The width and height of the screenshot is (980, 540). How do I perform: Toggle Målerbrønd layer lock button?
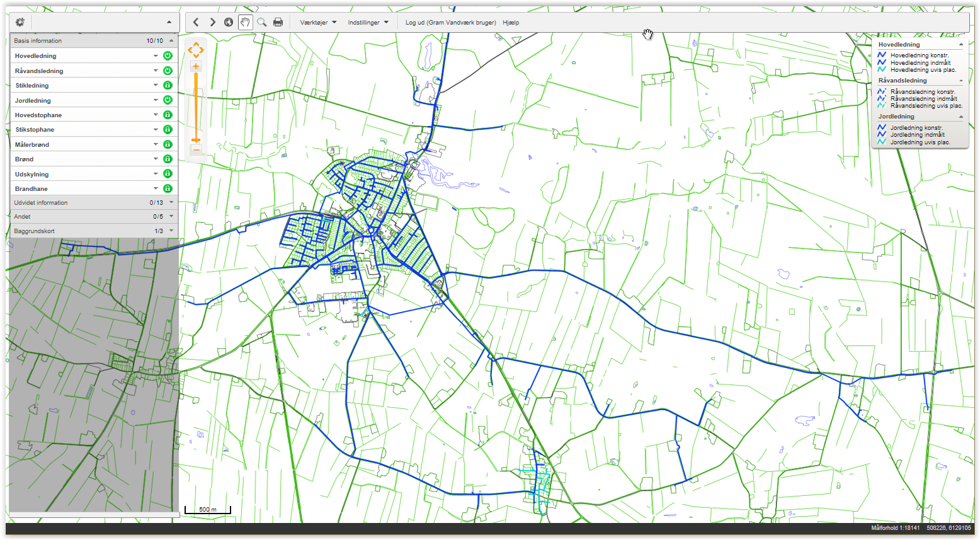pos(168,144)
